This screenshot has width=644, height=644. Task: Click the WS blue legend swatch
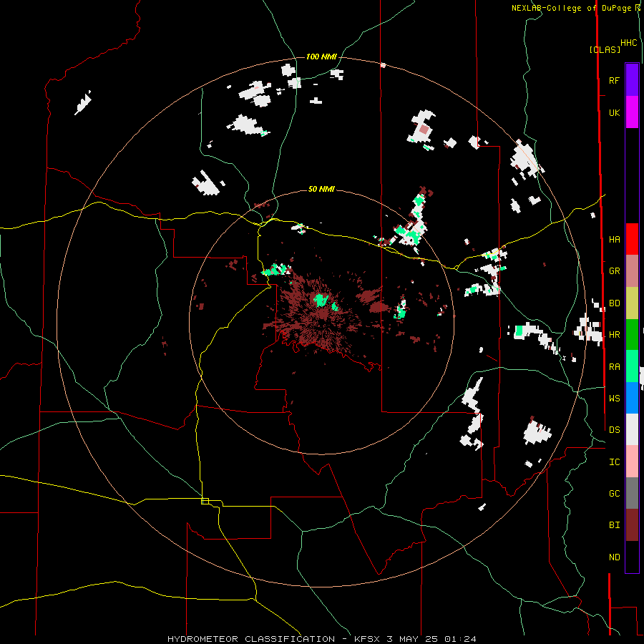point(632,398)
